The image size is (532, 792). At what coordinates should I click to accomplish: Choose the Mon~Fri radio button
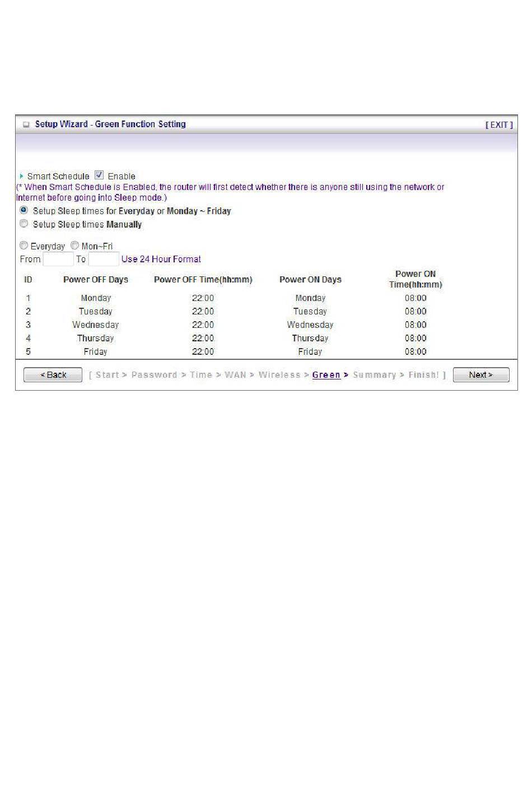coord(74,246)
